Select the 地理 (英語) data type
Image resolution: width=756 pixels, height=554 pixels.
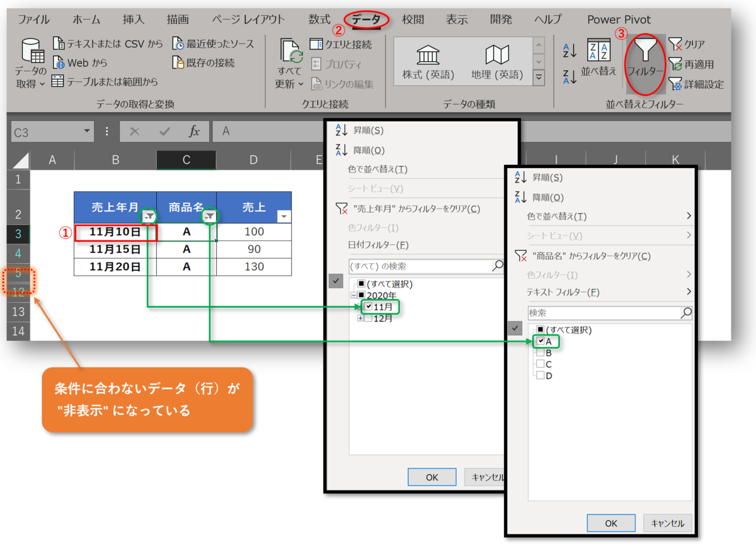[498, 61]
